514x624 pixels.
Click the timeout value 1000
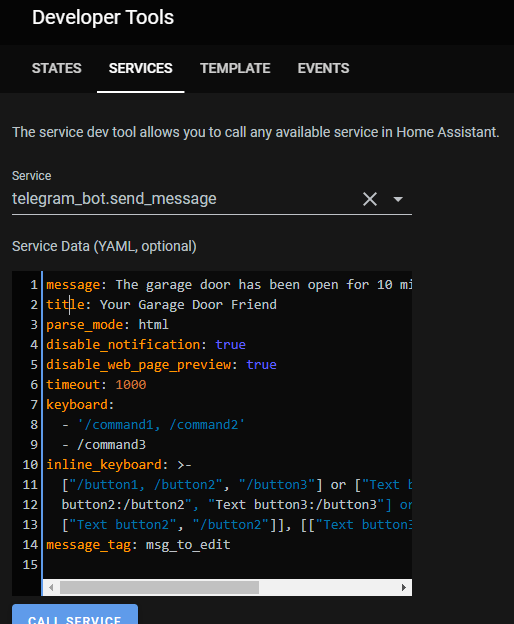[131, 384]
